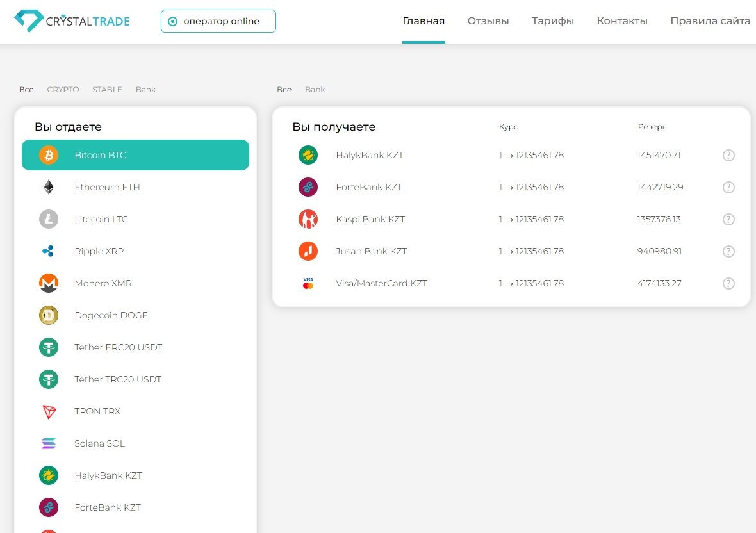Select HalykBank KZT in give list
This screenshot has width=756, height=533.
[x=135, y=475]
